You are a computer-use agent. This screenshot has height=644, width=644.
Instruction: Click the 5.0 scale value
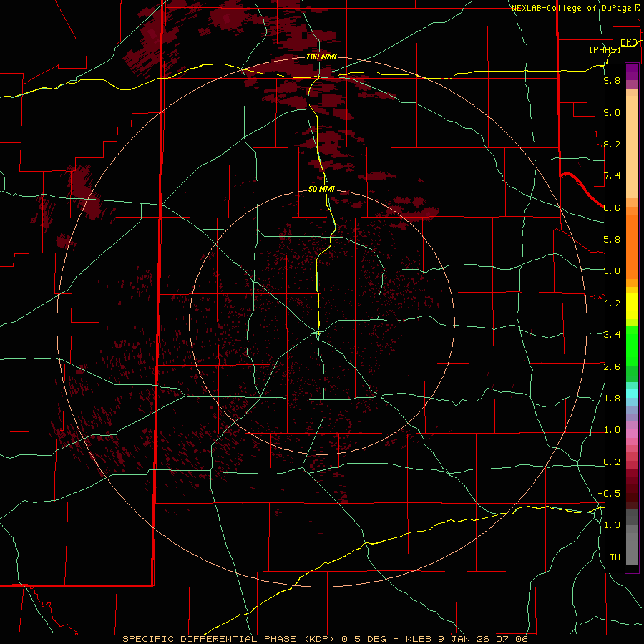[x=612, y=271]
